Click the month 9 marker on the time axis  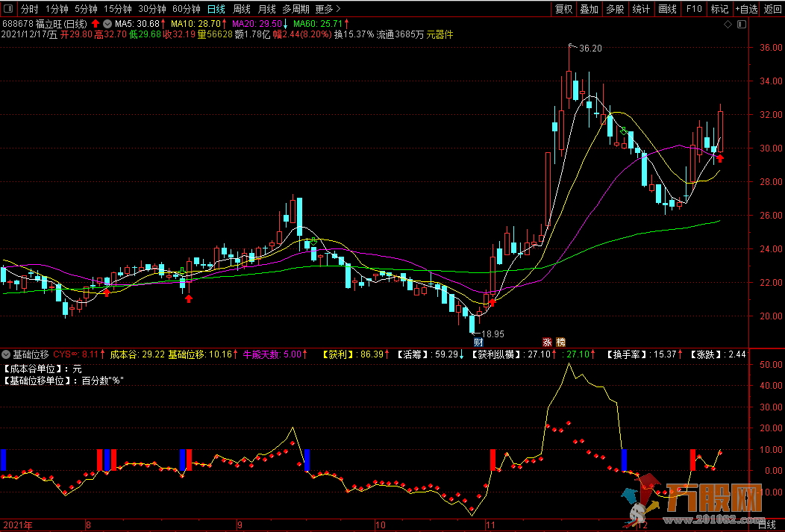(x=240, y=525)
